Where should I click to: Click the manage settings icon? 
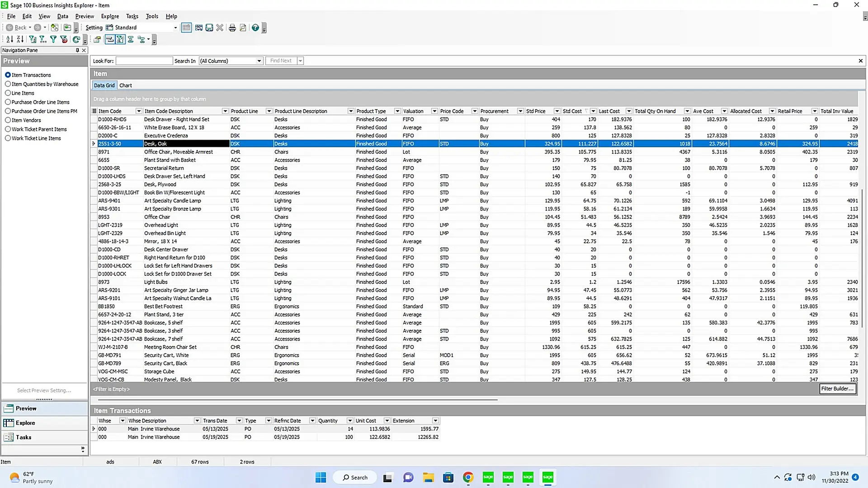(198, 28)
